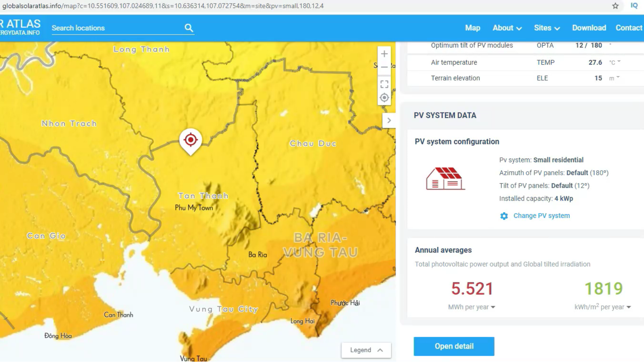The image size is (644, 362).
Task: Click the gear icon for PV system
Action: point(504,216)
